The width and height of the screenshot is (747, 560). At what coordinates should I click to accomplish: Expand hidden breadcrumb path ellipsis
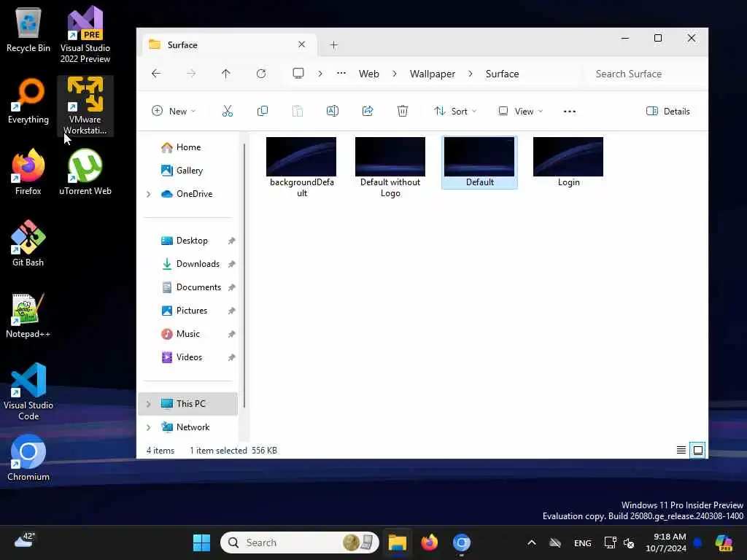pyautogui.click(x=341, y=74)
